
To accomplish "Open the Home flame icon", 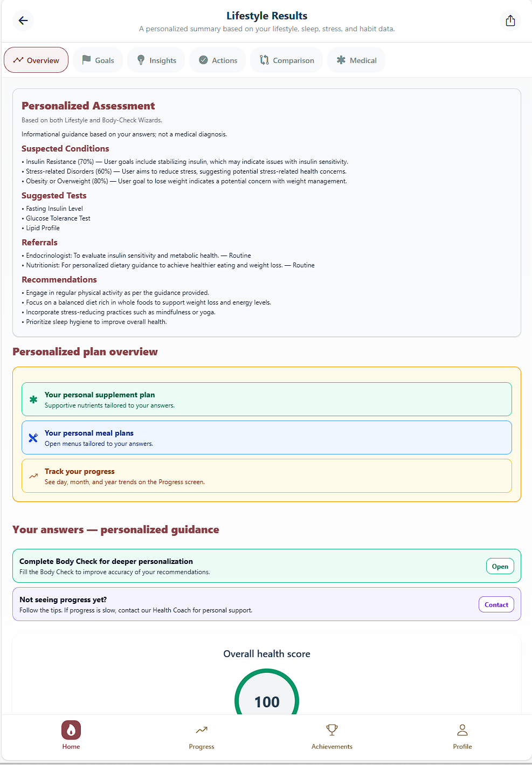I will click(x=71, y=730).
